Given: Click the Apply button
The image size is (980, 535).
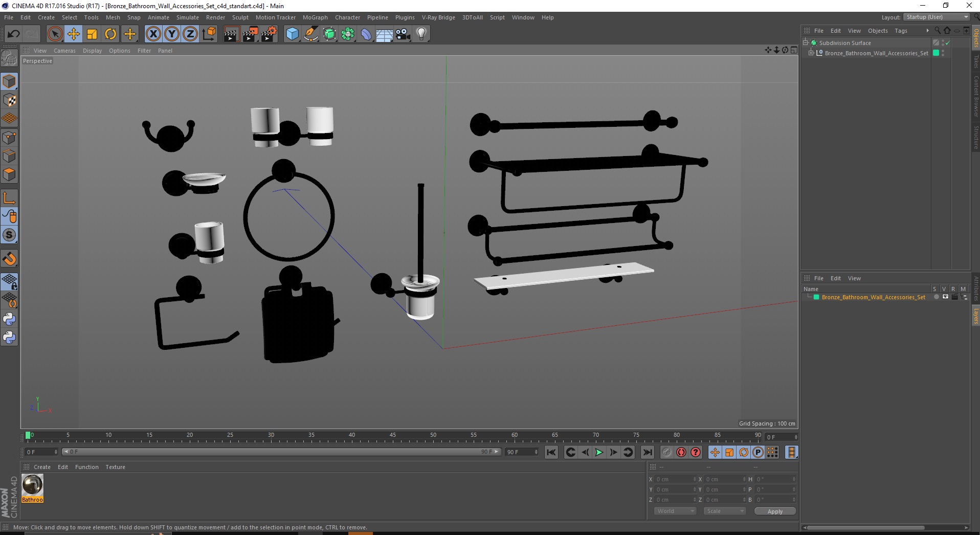Looking at the screenshot, I should pos(775,511).
